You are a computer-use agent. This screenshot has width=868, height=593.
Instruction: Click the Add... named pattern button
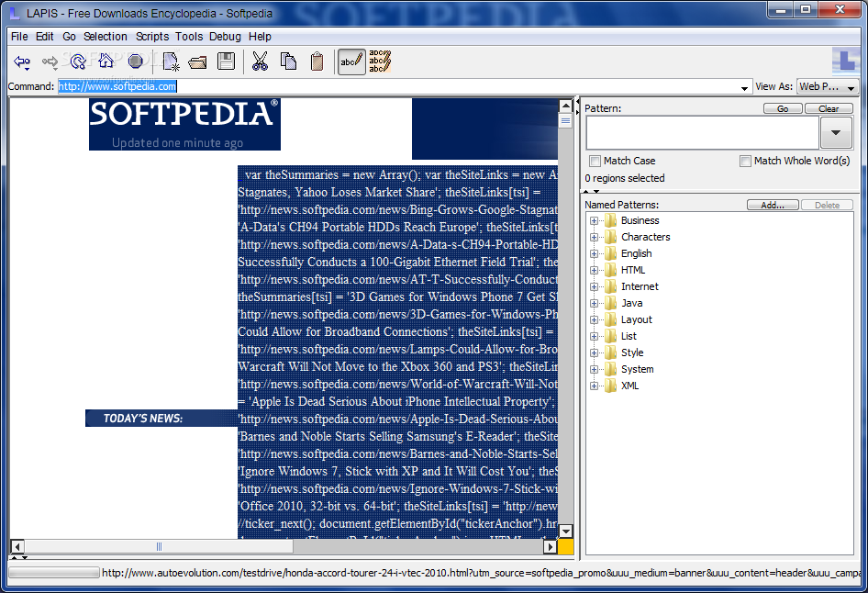click(773, 205)
